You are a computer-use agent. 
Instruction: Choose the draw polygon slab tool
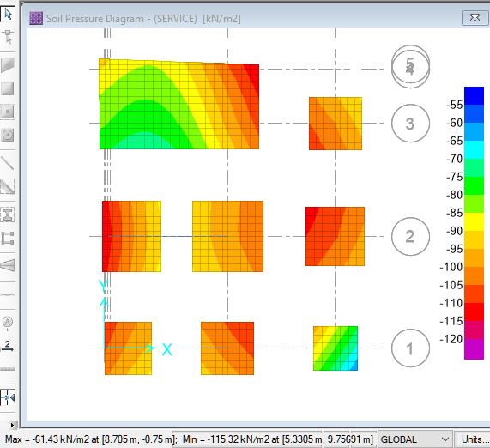tap(8, 64)
